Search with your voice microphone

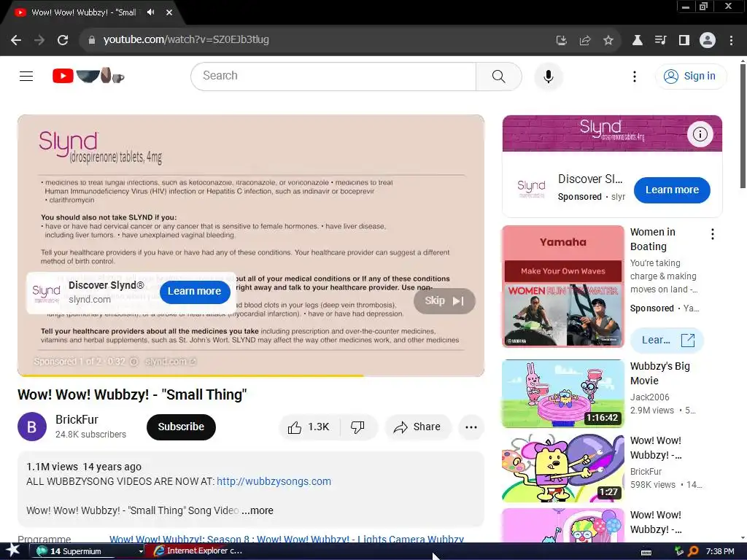coord(549,76)
